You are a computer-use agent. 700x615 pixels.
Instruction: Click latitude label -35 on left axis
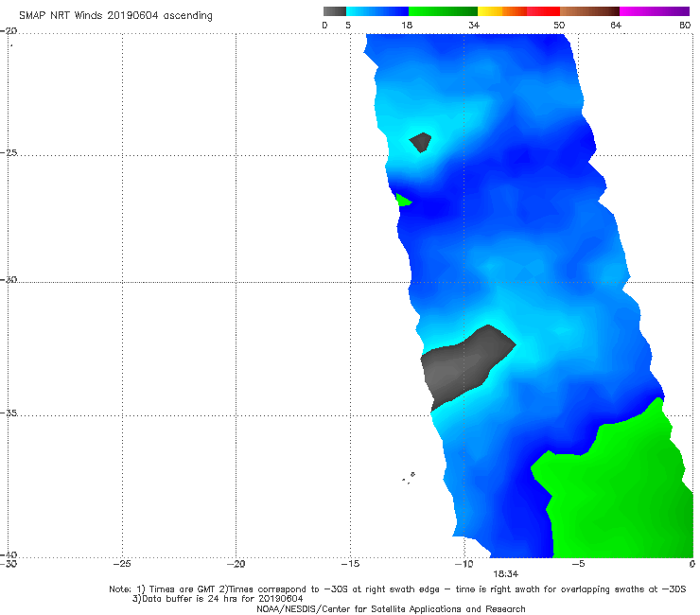(x=9, y=413)
